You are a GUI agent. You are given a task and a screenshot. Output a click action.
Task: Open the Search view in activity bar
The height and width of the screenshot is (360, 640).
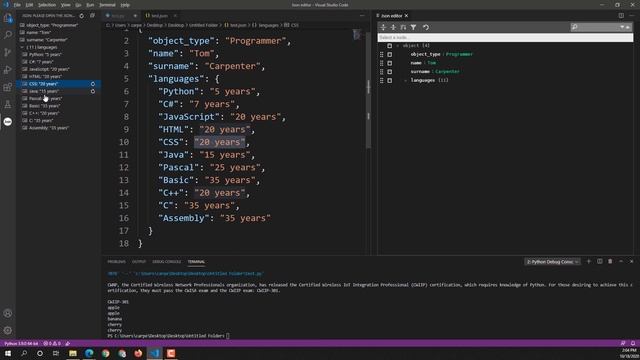click(8, 35)
